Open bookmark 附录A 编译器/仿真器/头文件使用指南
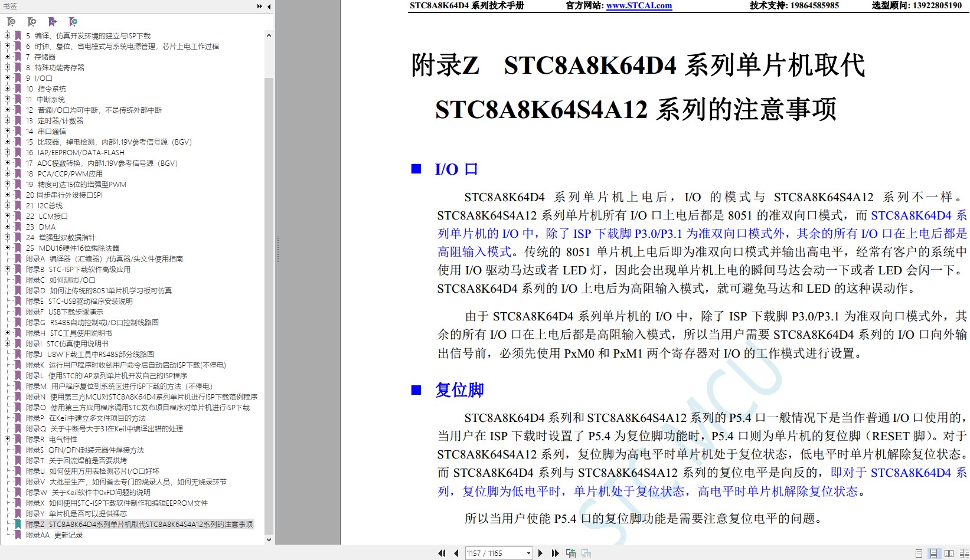Image resolution: width=970 pixels, height=560 pixels. [x=104, y=258]
